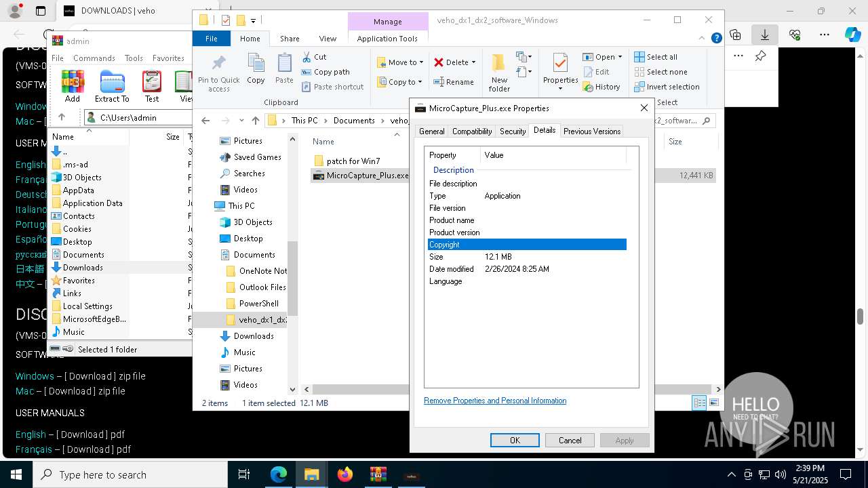Click Remove Properties and Personal Information link
The width and height of the screenshot is (868, 488).
click(495, 401)
